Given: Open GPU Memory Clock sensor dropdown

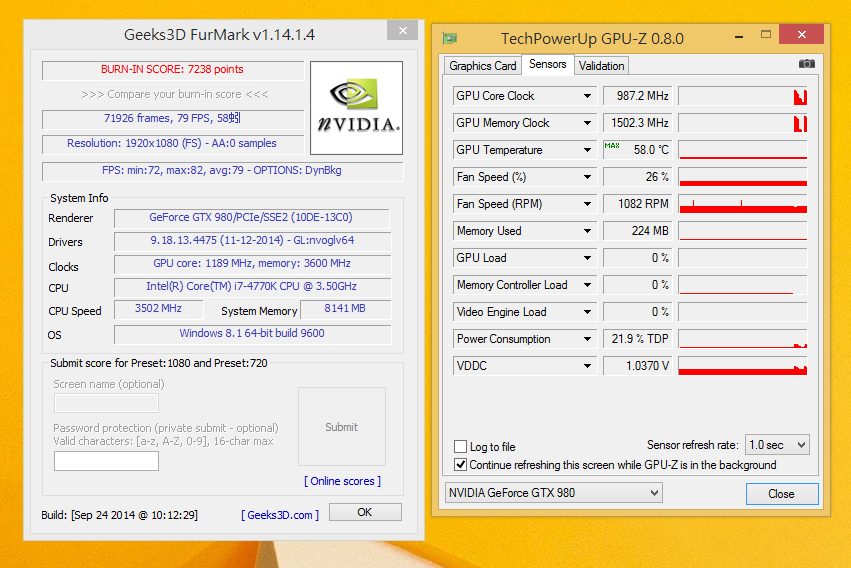Looking at the screenshot, I should tap(587, 123).
